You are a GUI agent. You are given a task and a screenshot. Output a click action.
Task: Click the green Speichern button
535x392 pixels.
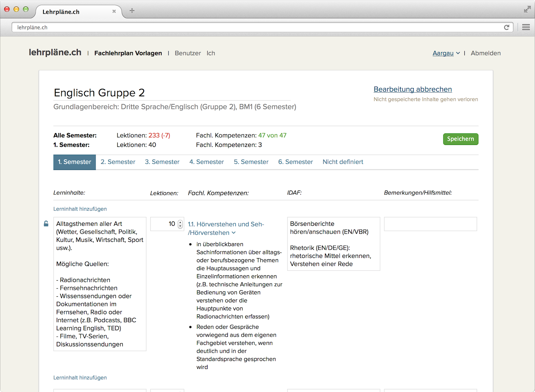coord(460,139)
